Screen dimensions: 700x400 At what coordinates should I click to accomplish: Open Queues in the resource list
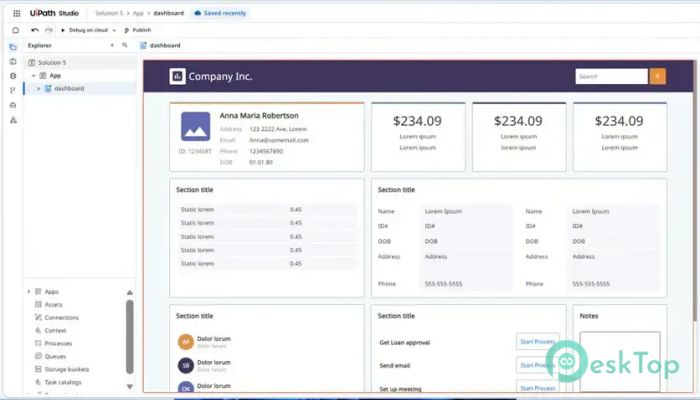(55, 356)
